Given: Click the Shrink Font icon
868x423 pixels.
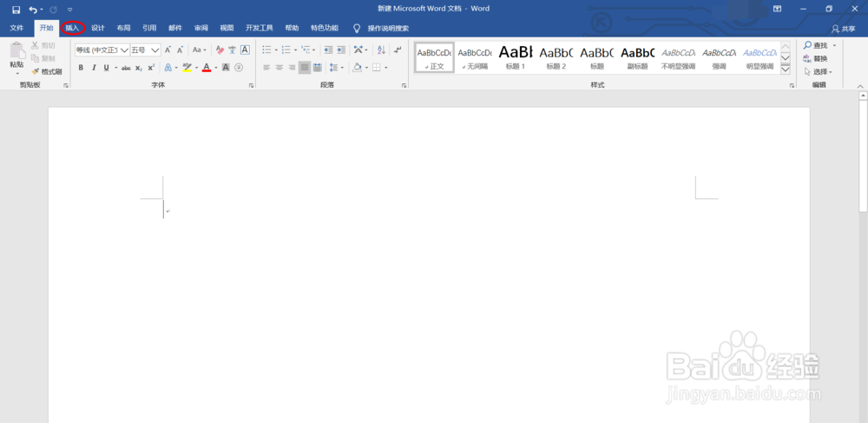Looking at the screenshot, I should click(180, 50).
